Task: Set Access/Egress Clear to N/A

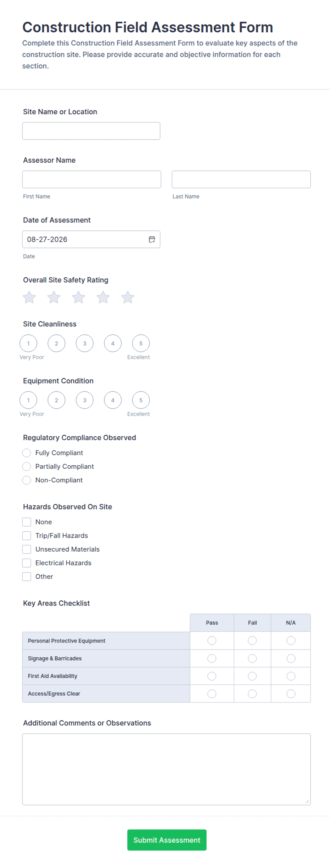Action: pos(291,694)
